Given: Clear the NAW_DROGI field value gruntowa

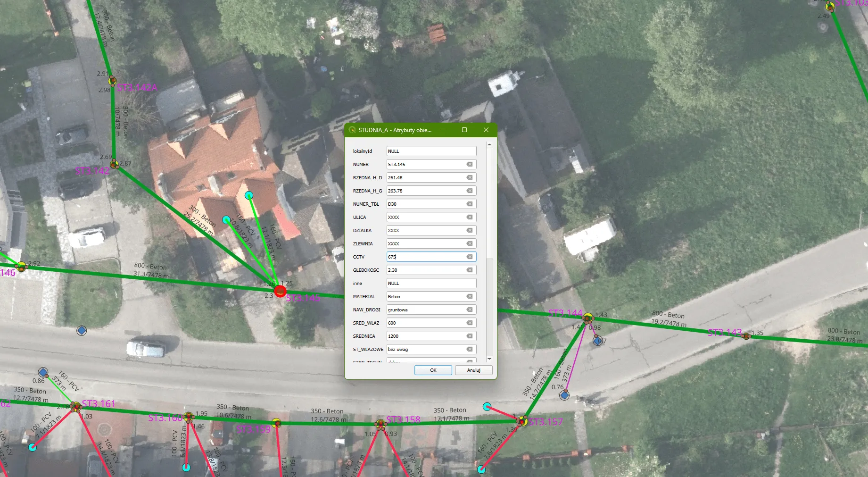Looking at the screenshot, I should [x=470, y=310].
